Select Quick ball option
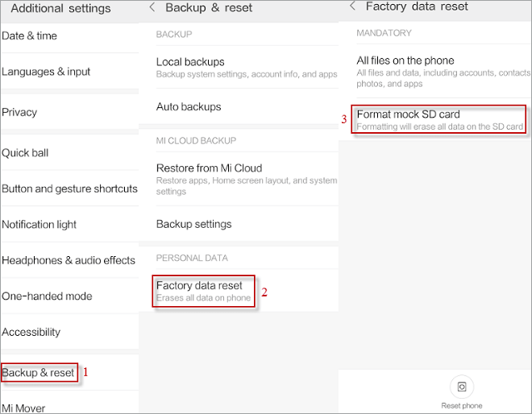532x414 pixels. tap(26, 153)
